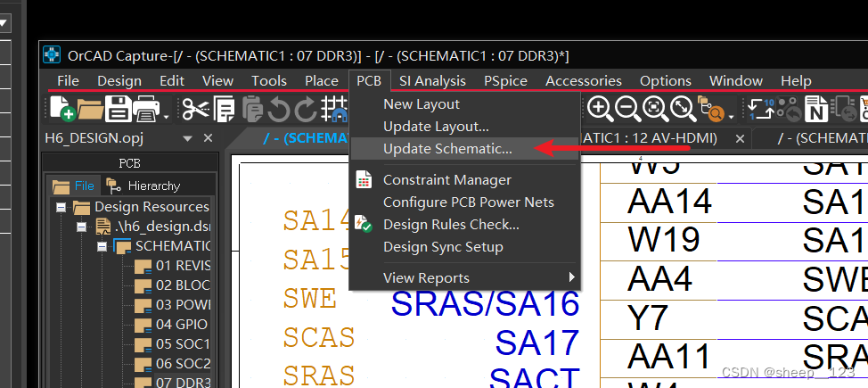Open Constraint Manager from PCB menu
The height and width of the screenshot is (388, 868).
465,180
